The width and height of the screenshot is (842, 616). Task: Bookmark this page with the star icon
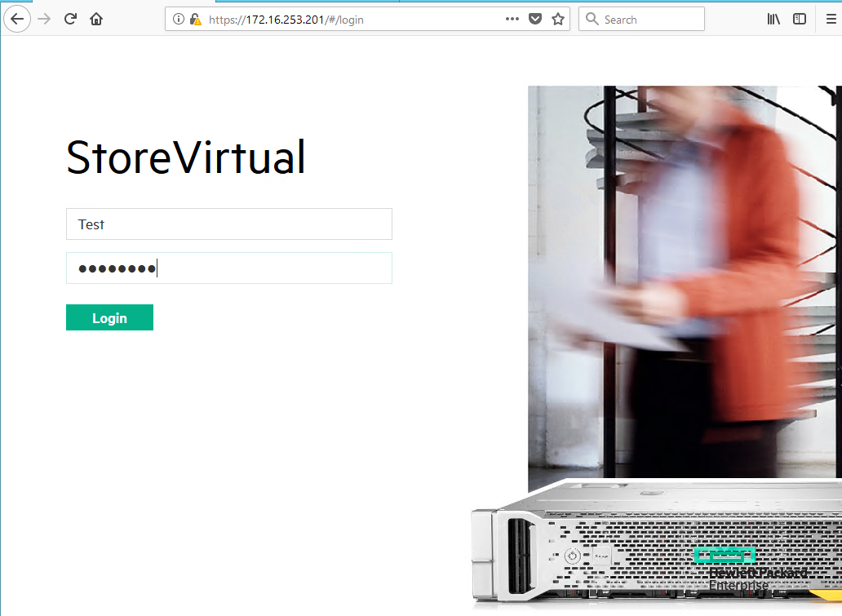pos(558,20)
